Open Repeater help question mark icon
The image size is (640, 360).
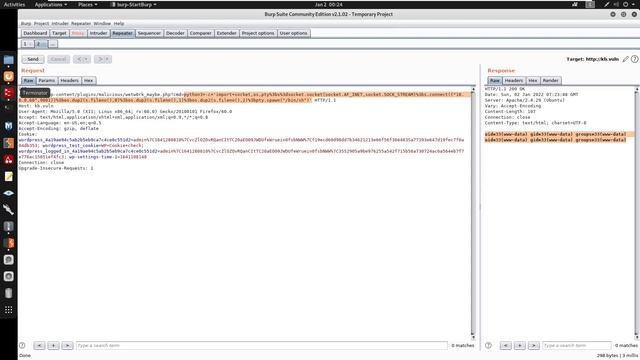634,59
